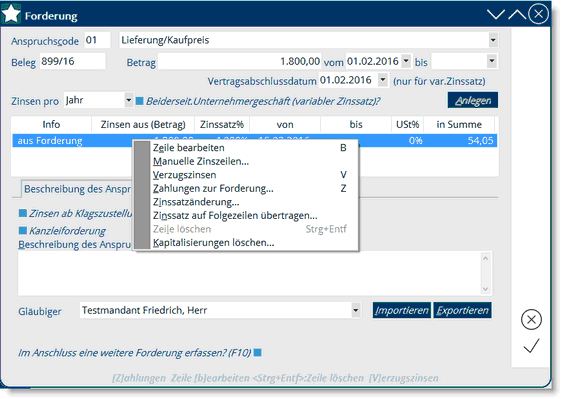The width and height of the screenshot is (562, 399).
Task: Click the Exportieren button
Action: 462,310
